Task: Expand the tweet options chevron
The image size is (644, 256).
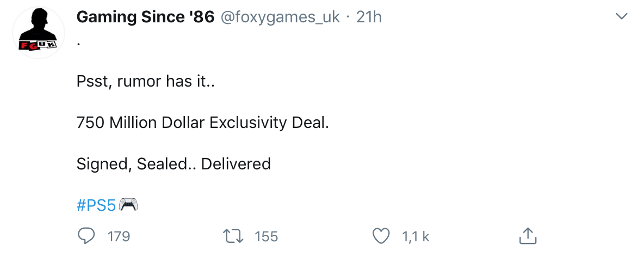Action: click(621, 17)
